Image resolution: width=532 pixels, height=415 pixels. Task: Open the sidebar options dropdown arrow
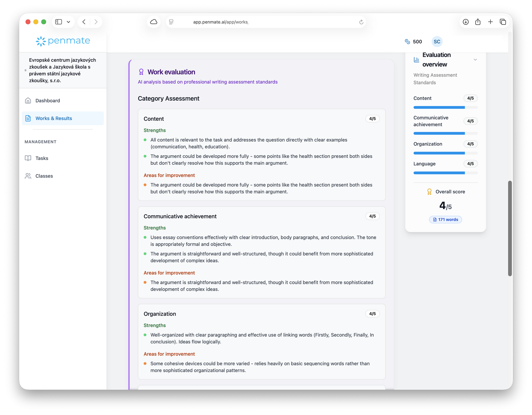click(68, 22)
